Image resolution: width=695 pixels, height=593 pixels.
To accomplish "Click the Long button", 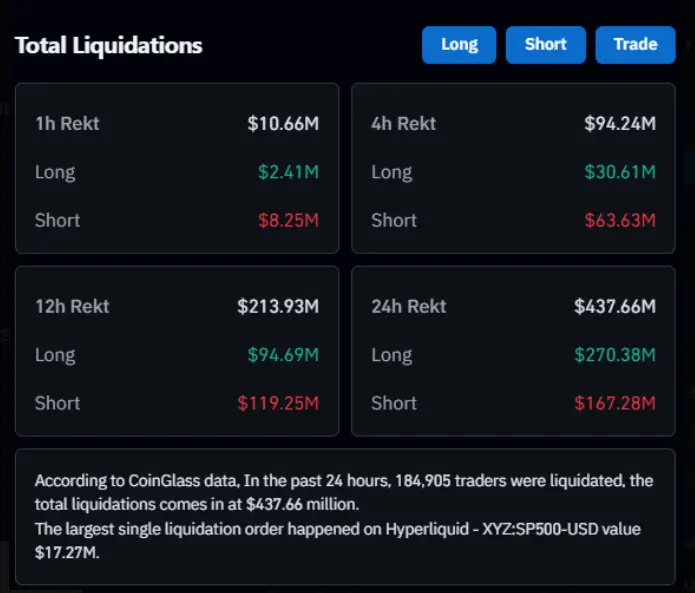I will (x=459, y=45).
